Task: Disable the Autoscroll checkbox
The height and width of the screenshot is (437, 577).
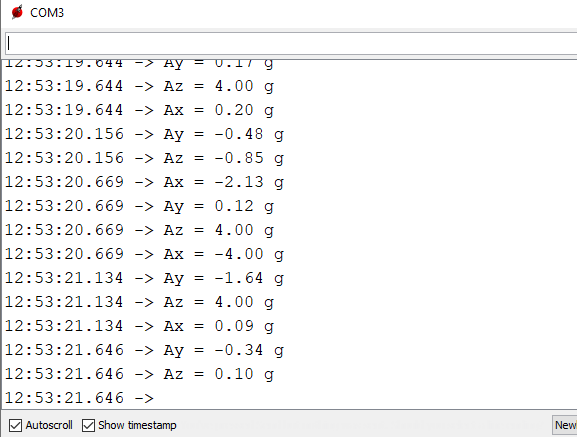Action: click(15, 426)
